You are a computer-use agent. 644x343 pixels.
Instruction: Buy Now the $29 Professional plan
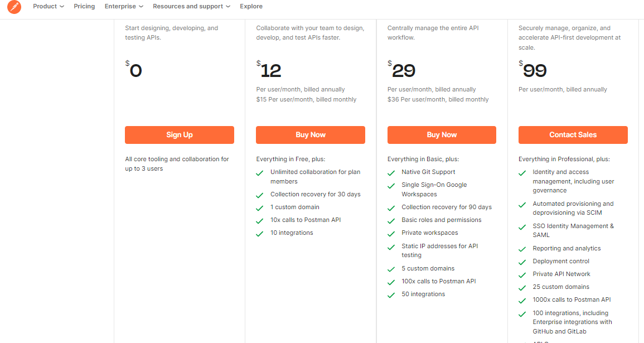coord(442,135)
